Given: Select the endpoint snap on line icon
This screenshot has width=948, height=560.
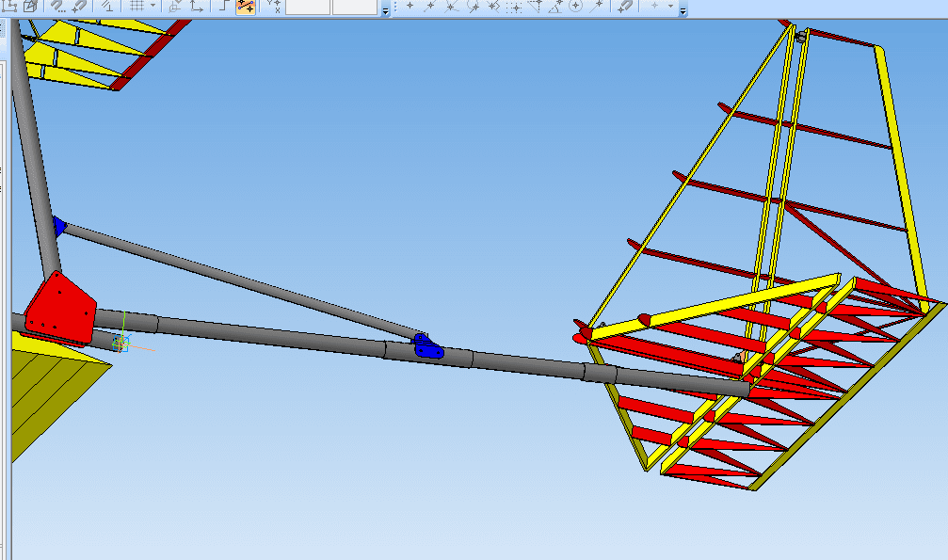Looking at the screenshot, I should click(x=431, y=6).
